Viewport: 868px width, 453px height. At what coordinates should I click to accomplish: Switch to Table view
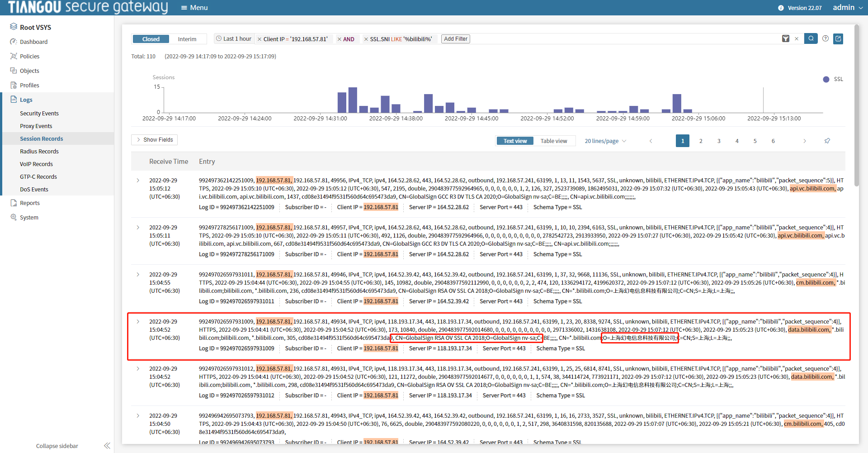coord(554,141)
